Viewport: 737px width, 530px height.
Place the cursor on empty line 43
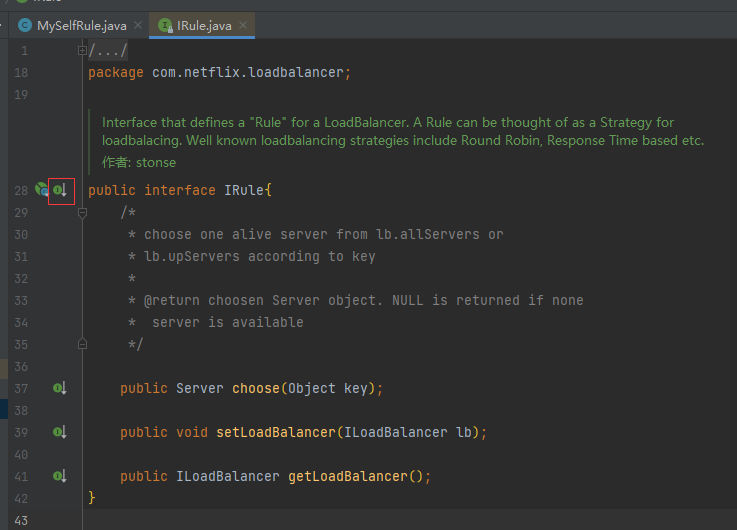tap(409, 520)
